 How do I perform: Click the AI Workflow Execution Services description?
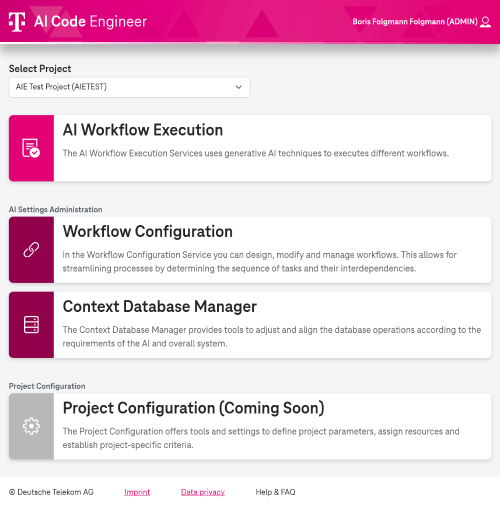[x=256, y=153]
